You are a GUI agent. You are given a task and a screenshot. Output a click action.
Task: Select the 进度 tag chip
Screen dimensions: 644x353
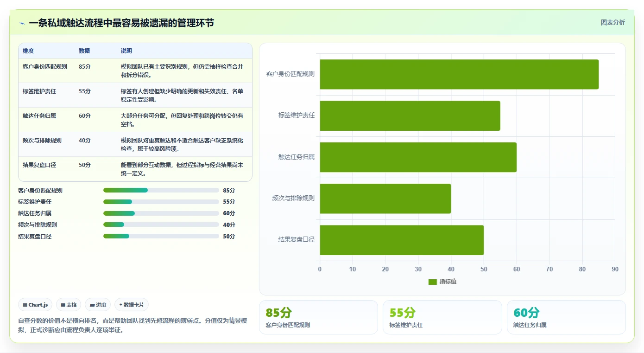[x=98, y=305]
